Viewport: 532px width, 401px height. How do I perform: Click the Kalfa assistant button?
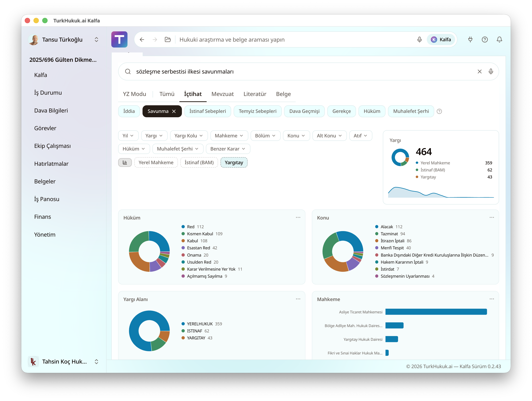(x=441, y=40)
